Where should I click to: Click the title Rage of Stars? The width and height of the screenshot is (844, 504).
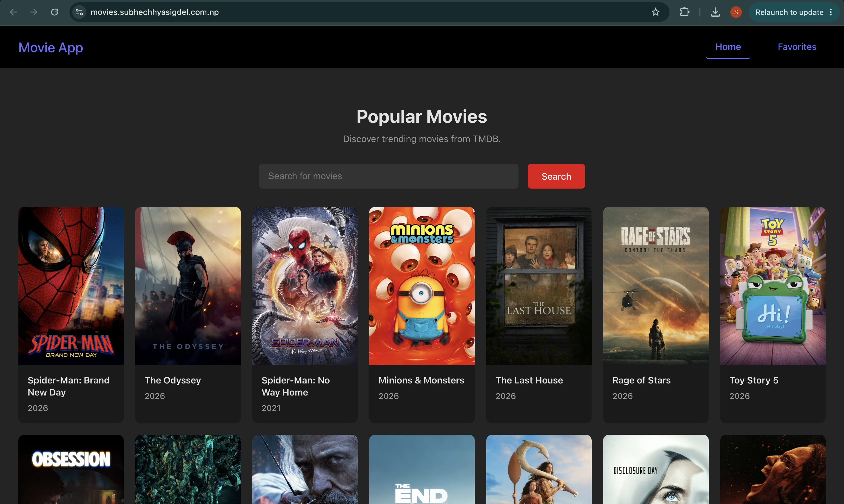coord(642,380)
